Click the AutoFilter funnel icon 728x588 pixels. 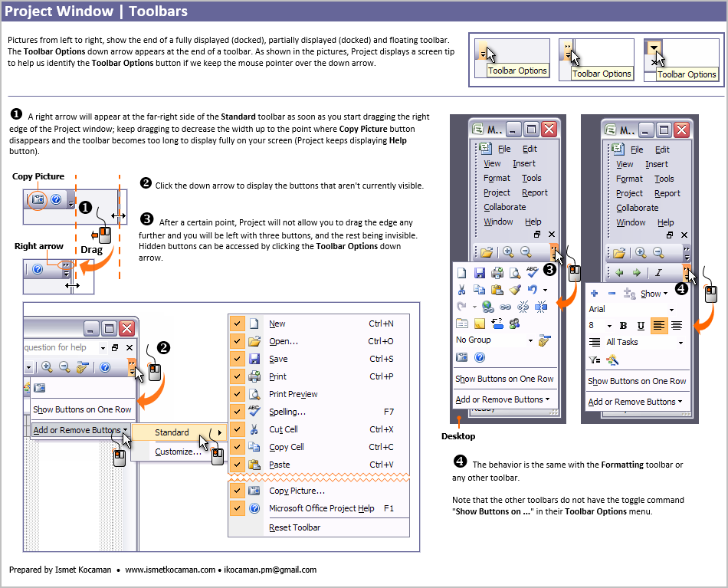point(595,360)
